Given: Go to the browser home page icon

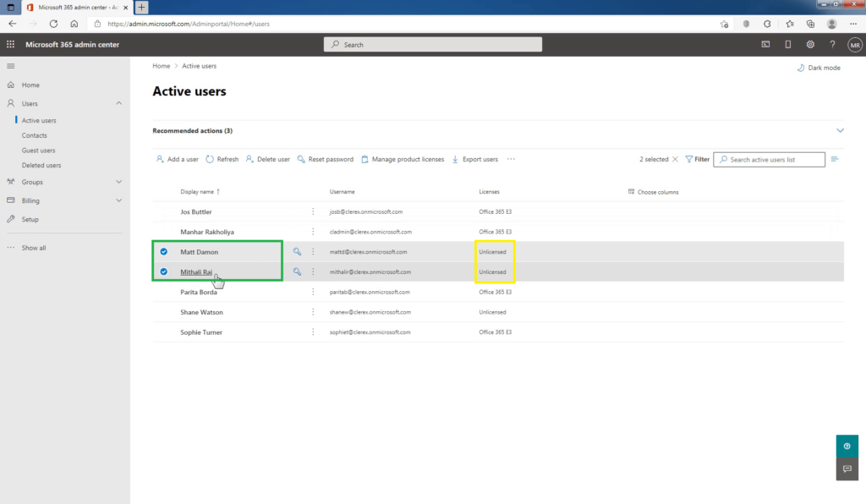Looking at the screenshot, I should tap(74, 24).
